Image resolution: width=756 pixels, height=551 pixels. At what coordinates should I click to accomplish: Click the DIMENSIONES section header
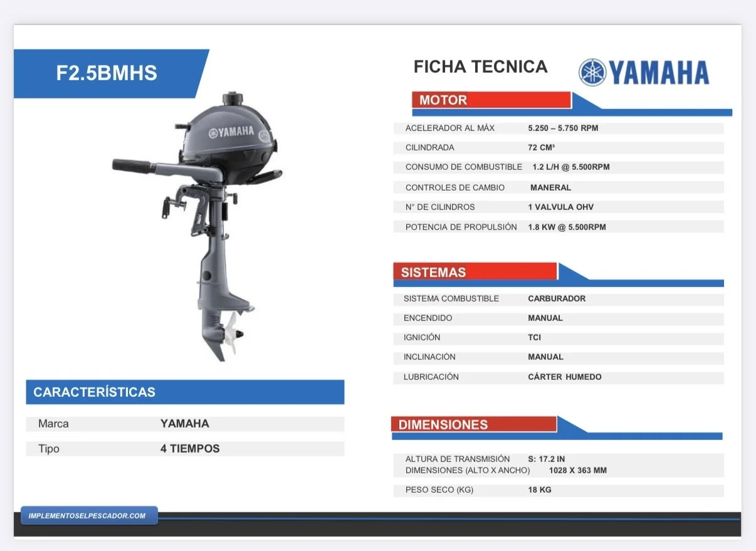[x=473, y=424]
